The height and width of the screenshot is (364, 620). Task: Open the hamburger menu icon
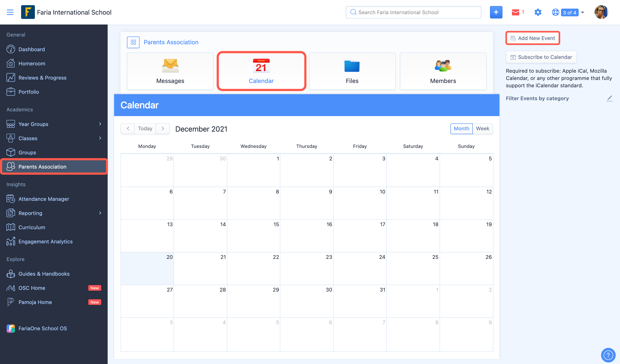click(10, 12)
